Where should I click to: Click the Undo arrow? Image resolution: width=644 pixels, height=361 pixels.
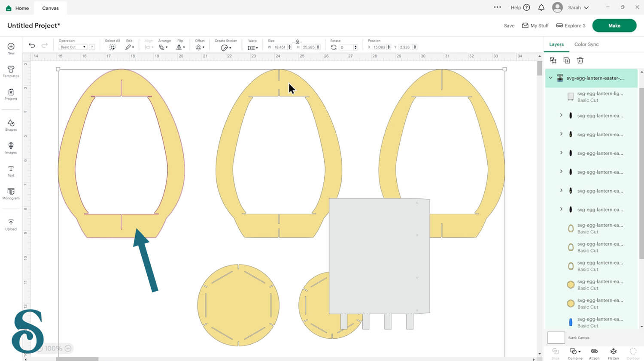32,45
